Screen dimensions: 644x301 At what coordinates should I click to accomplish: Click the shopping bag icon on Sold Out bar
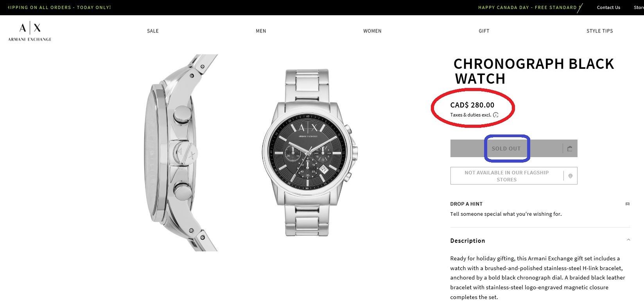[x=570, y=149]
